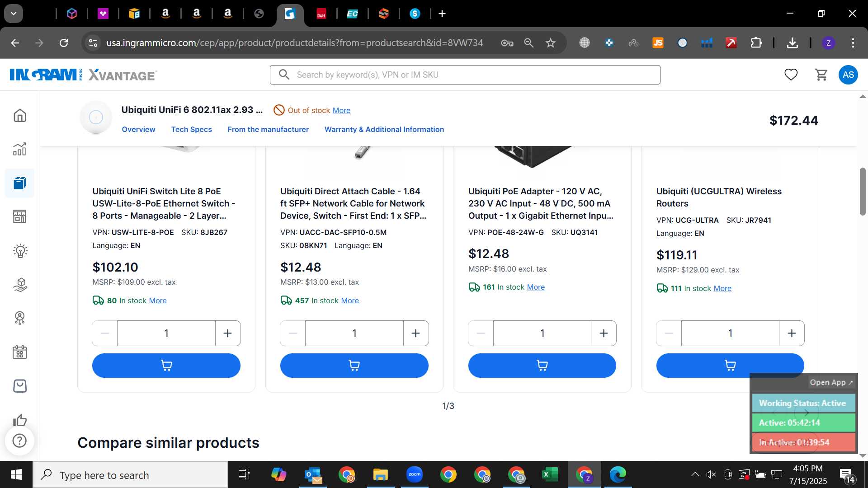Viewport: 868px width, 488px height.
Task: Open Warranty & Additional Information tab
Action: pyautogui.click(x=384, y=129)
